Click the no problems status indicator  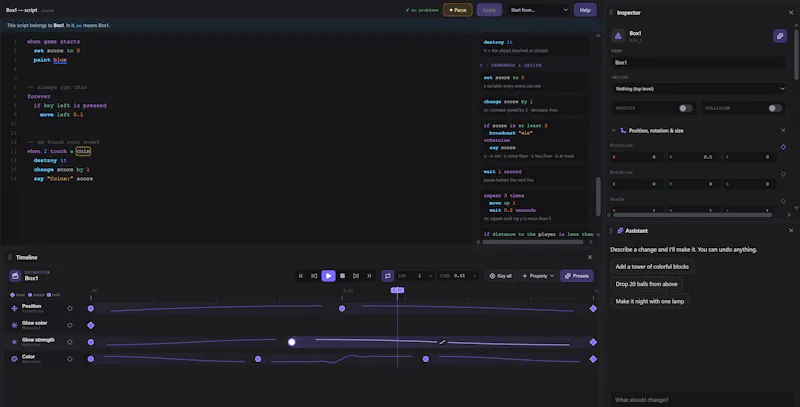[422, 10]
